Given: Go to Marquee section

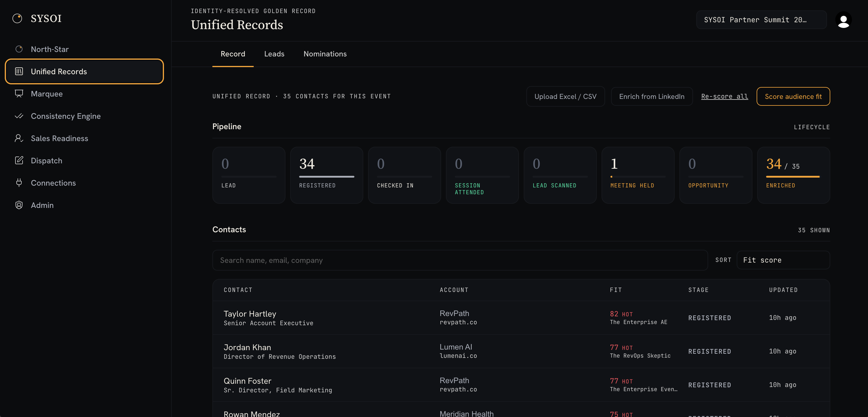Looking at the screenshot, I should tap(84, 94).
